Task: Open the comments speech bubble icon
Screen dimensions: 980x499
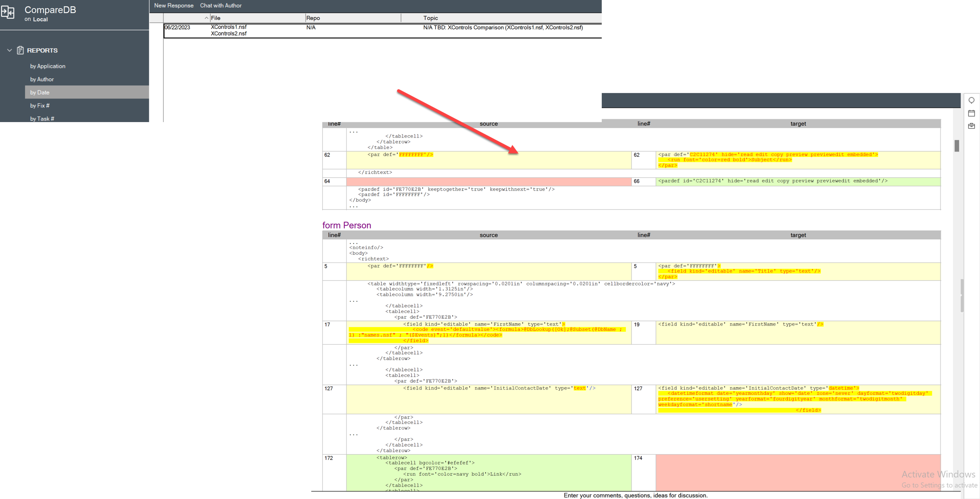Action: coord(971,101)
